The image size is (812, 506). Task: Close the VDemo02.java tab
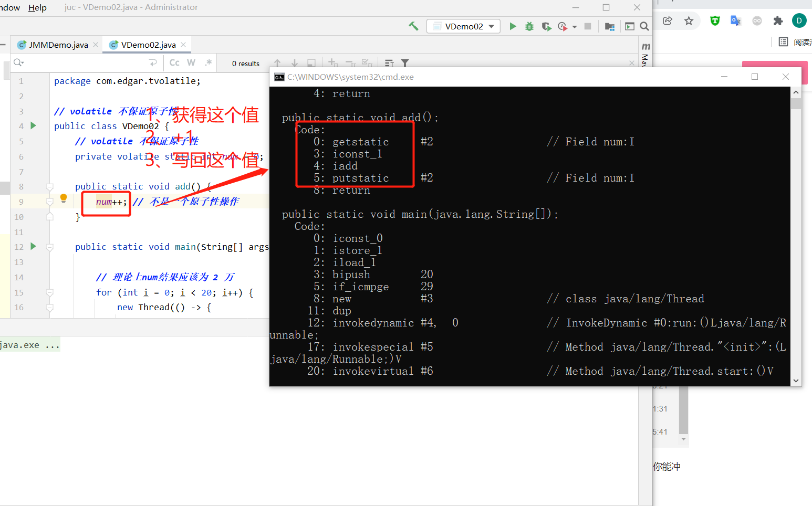pos(183,45)
